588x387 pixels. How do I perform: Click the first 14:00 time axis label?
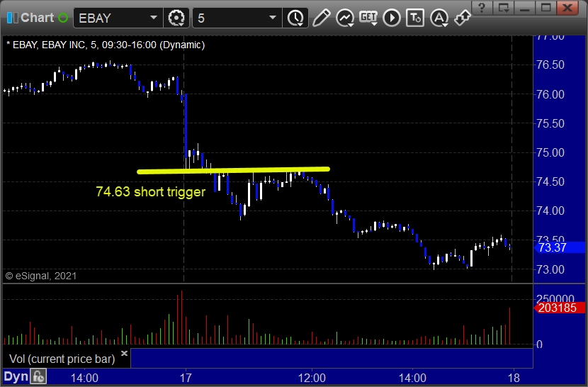click(84, 378)
